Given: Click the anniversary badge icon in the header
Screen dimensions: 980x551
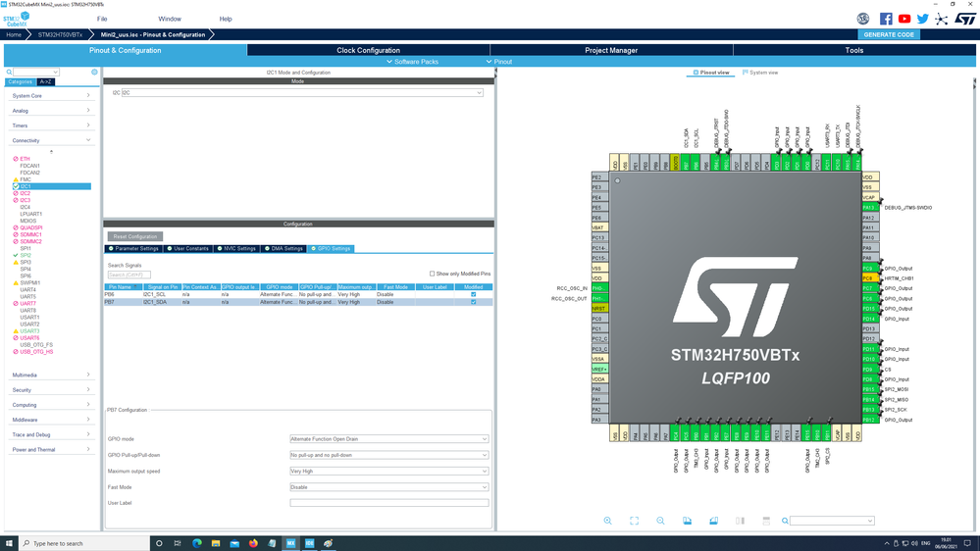Looking at the screenshot, I should coord(863,19).
